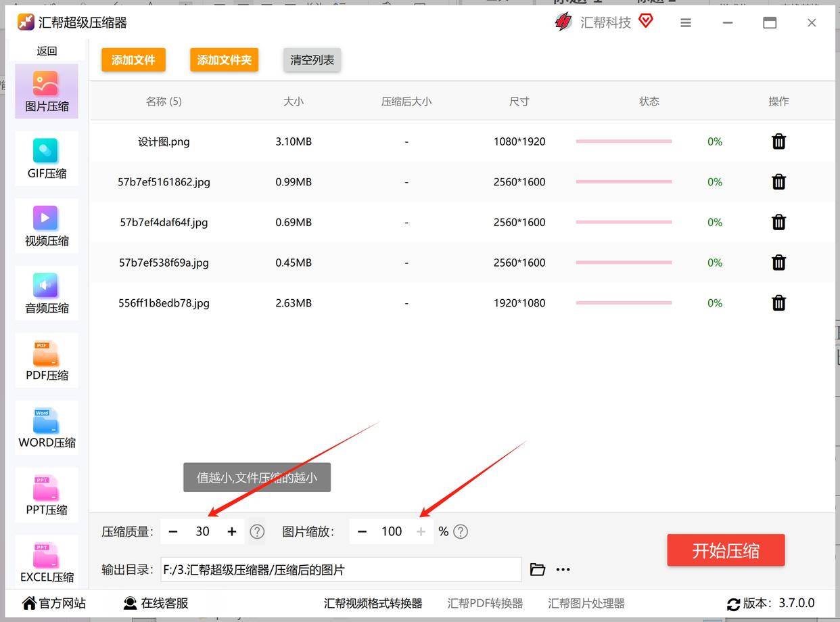Click the 1920*1080 dimension cell

[x=519, y=303]
